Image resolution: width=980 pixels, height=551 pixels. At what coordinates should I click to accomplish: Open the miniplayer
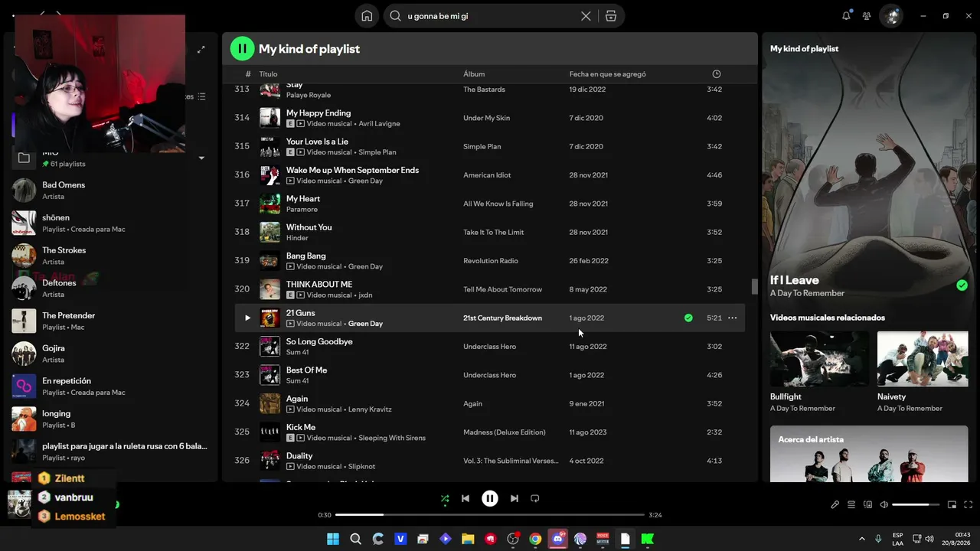tap(952, 505)
